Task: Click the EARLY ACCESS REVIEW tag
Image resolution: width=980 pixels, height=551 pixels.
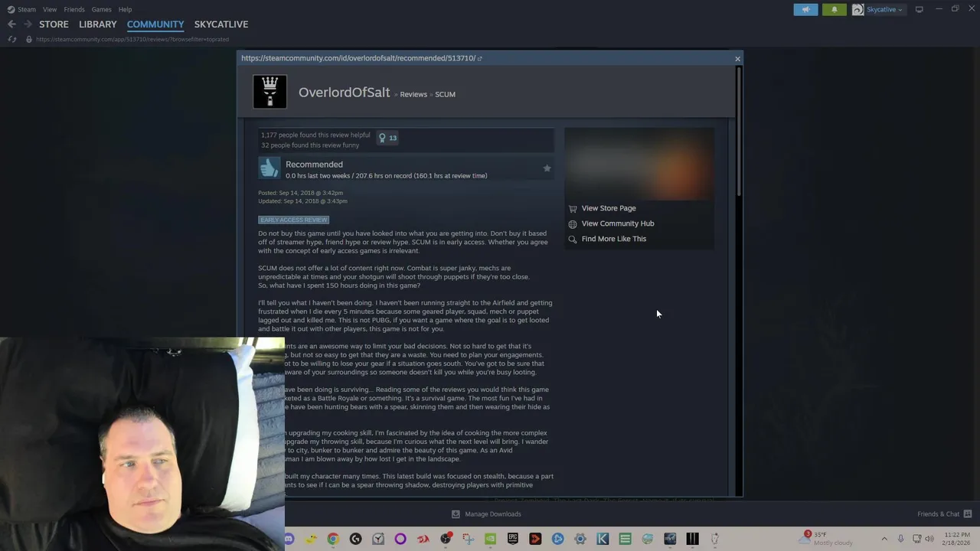Action: (x=293, y=220)
